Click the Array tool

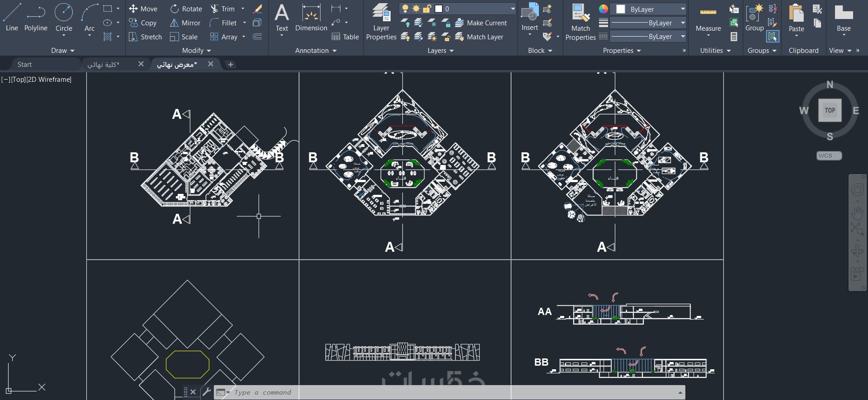224,37
